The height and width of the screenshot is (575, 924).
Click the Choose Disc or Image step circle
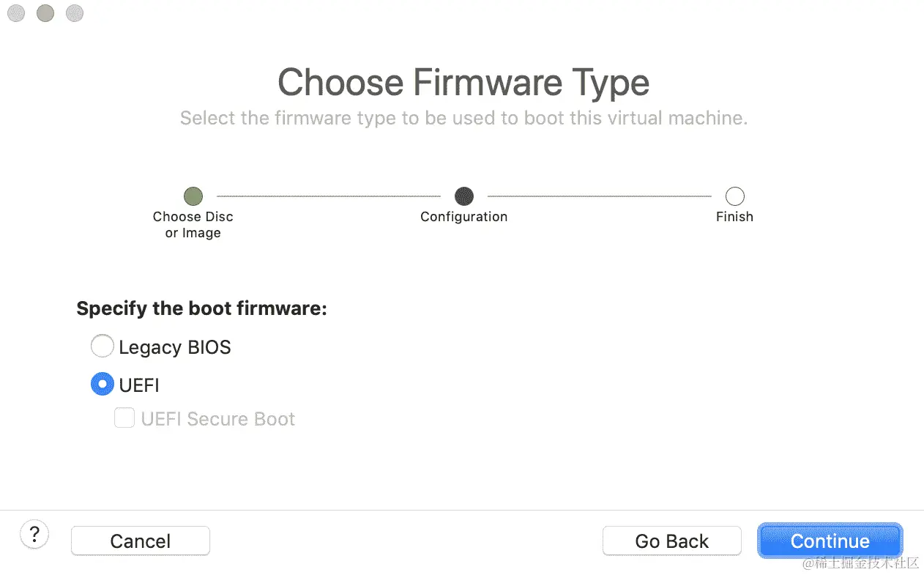coord(193,196)
